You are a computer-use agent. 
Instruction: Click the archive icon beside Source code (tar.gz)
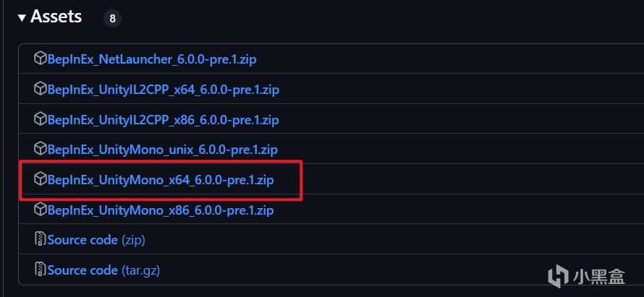[41, 270]
